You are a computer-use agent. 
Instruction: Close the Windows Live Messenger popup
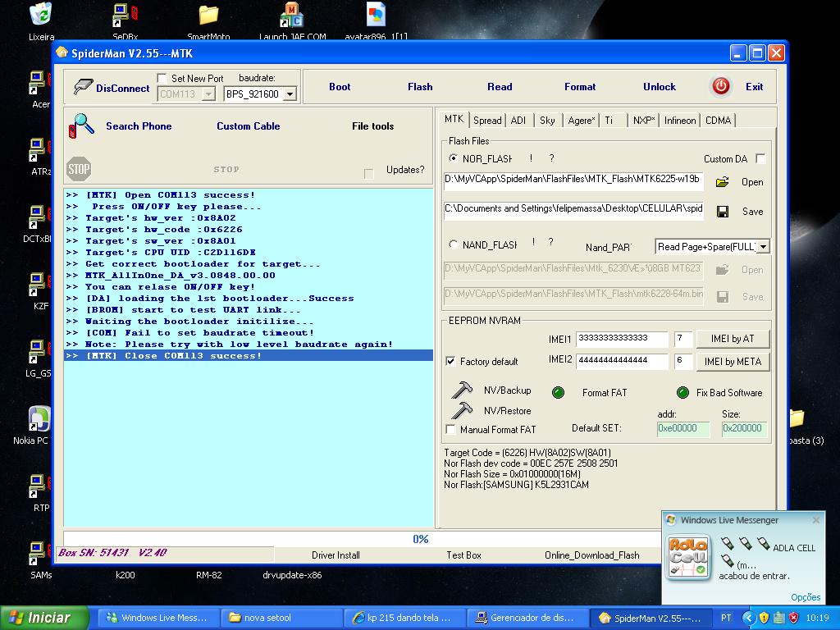tap(815, 520)
